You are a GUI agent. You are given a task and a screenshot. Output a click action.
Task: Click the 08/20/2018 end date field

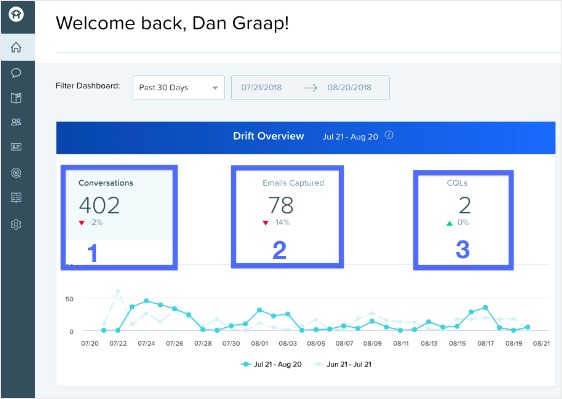tap(349, 87)
